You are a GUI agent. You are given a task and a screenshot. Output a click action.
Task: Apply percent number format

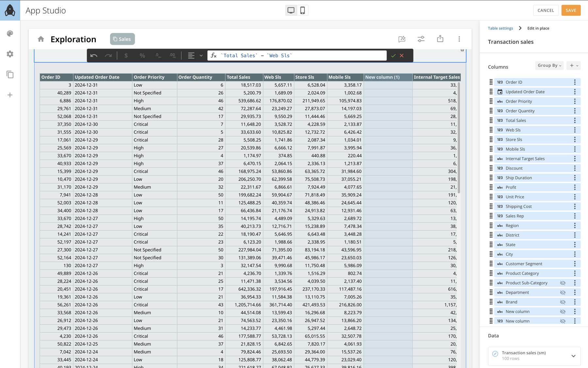[142, 56]
